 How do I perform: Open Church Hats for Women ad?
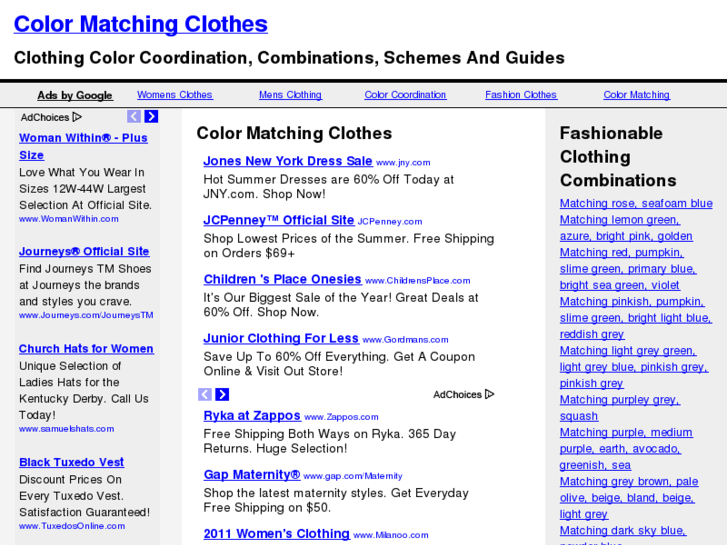coord(86,349)
